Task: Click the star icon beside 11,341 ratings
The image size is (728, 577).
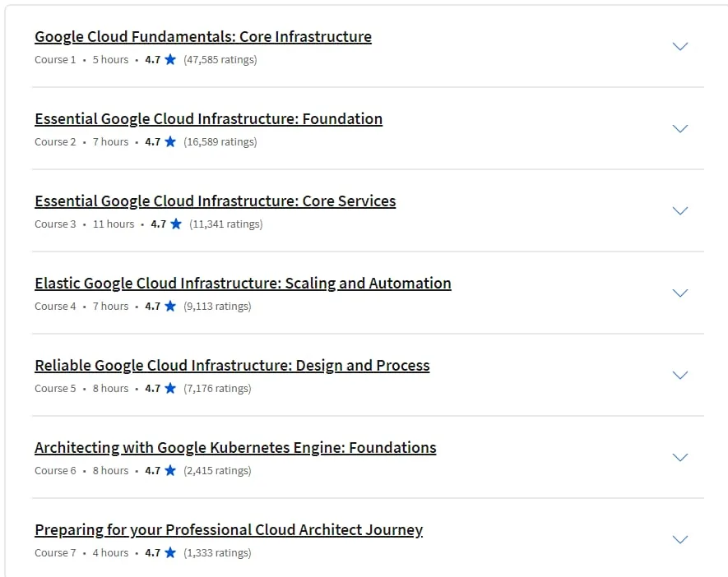Action: tap(176, 224)
